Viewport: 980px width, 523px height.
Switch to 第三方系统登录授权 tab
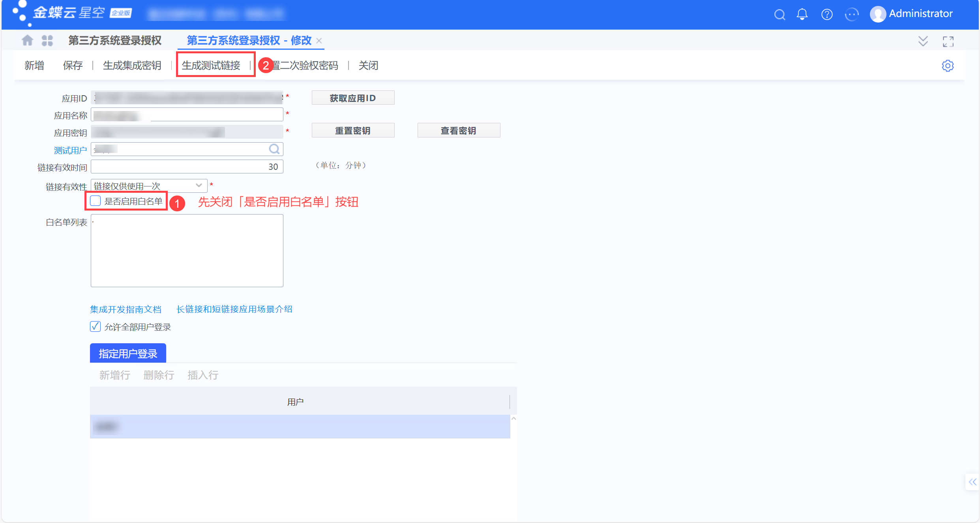click(115, 40)
